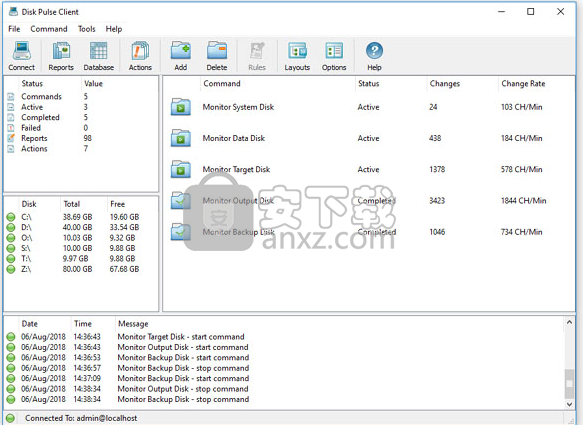Select log entry at 14:36:57
583x425 pixels.
pos(285,368)
